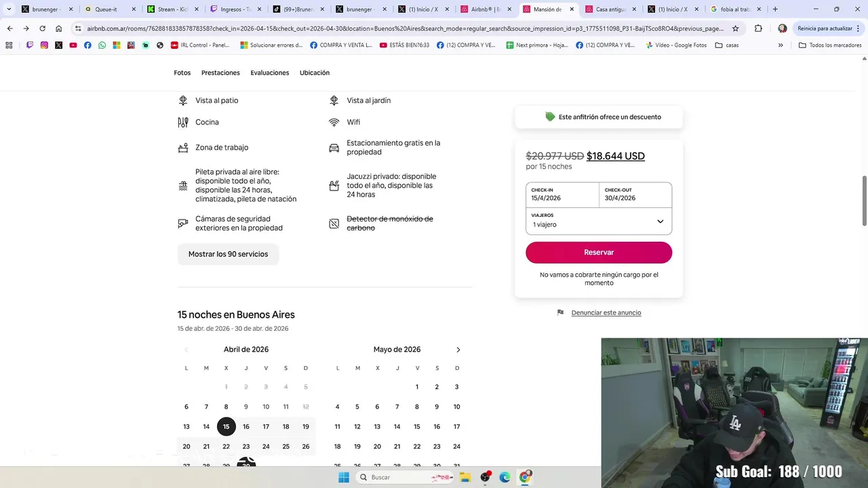The image size is (868, 488).
Task: Show hidden bookmarks with the double chevron
Action: 781,45
